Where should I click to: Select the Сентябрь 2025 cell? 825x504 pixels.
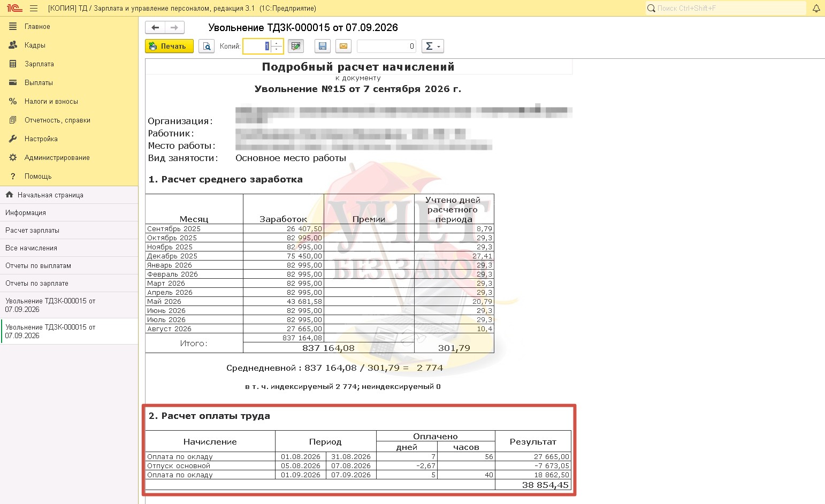point(194,228)
